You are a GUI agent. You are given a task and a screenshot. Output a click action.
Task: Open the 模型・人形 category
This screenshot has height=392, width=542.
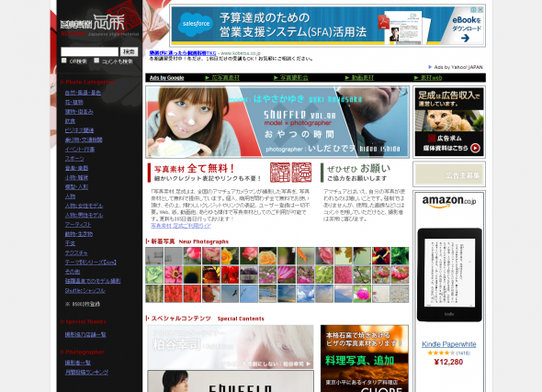coord(76,187)
